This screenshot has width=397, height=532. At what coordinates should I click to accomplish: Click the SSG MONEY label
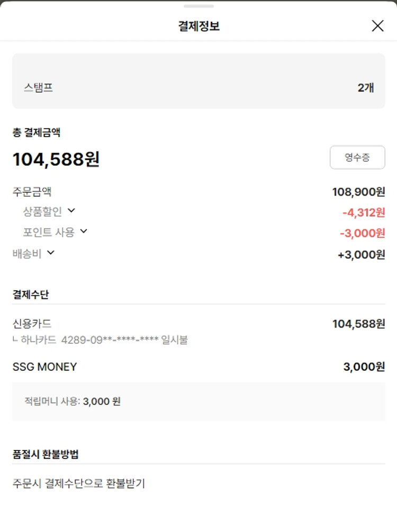coord(44,367)
